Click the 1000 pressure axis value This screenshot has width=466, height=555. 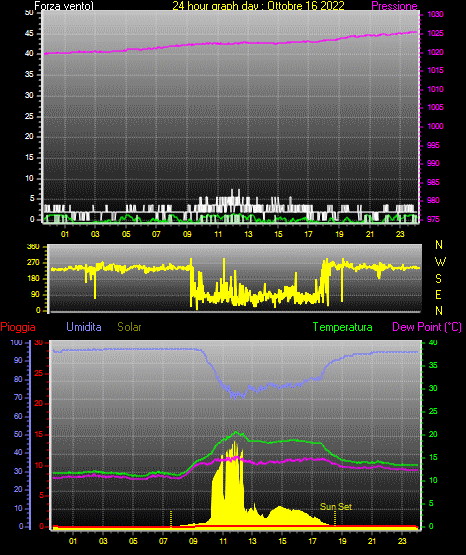tap(436, 126)
